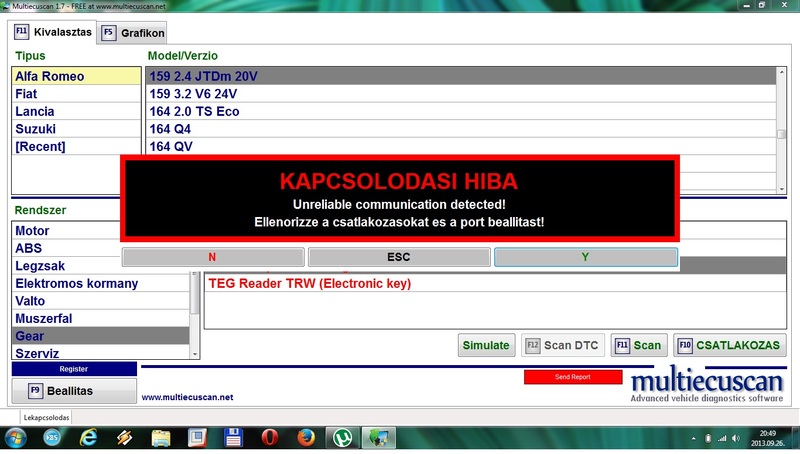
Task: Select Legzsak in Rendszer list
Action: (x=66, y=266)
